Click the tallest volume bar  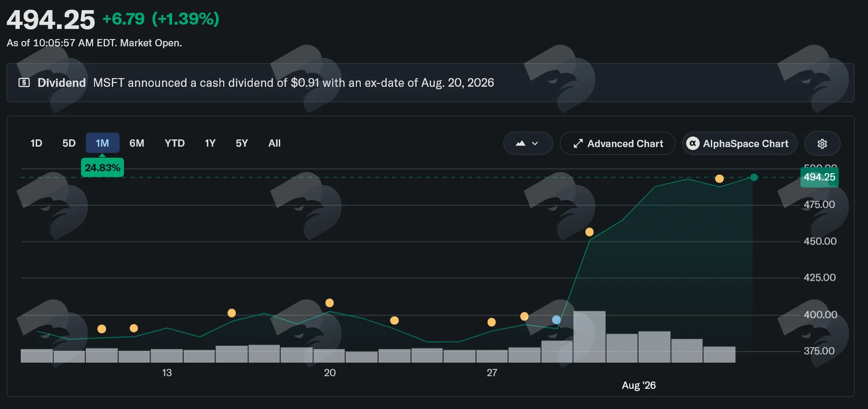(589, 337)
